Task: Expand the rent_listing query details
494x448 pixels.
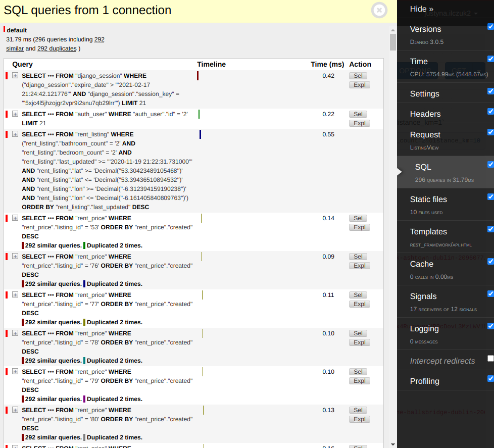Action: (15, 134)
